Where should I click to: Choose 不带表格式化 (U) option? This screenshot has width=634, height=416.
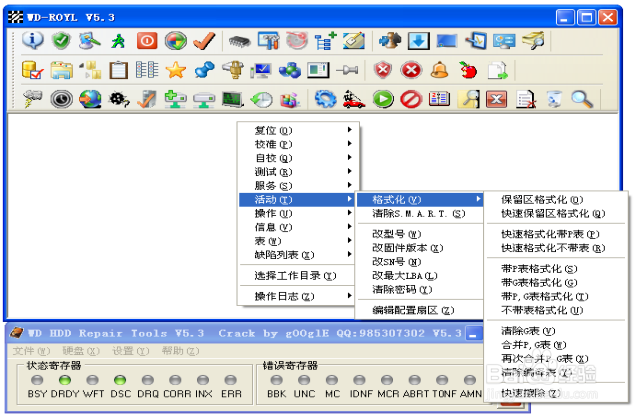[x=556, y=310]
